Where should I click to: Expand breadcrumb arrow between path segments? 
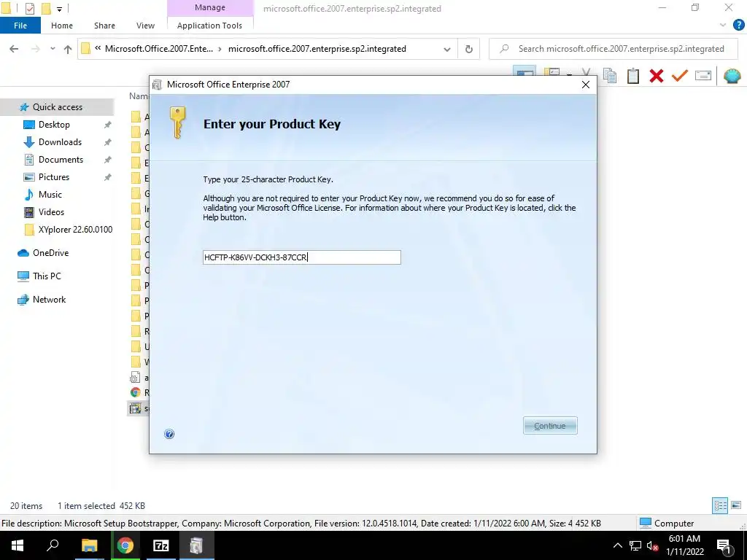[220, 49]
